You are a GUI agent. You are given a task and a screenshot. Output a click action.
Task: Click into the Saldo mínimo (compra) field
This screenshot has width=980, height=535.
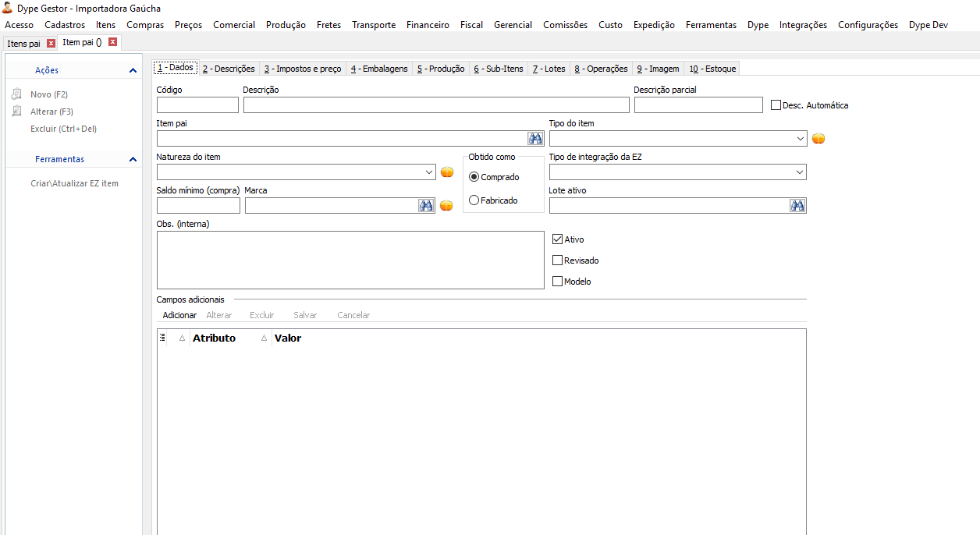tap(198, 206)
